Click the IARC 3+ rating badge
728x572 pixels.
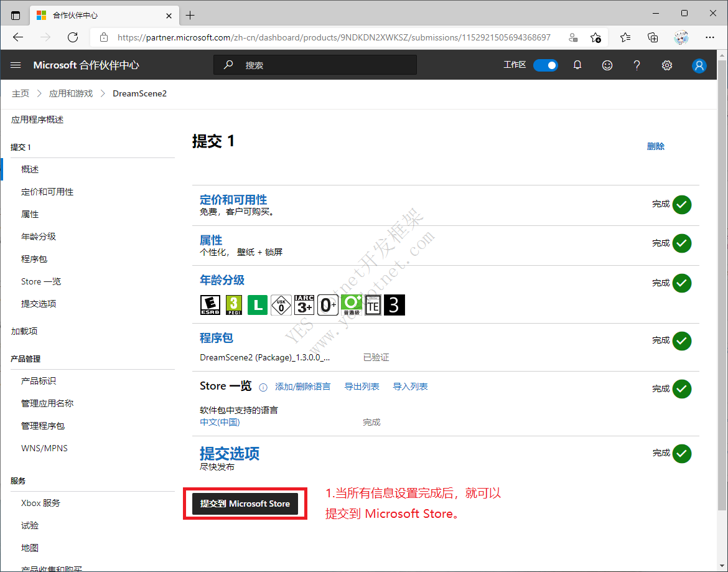pyautogui.click(x=304, y=305)
